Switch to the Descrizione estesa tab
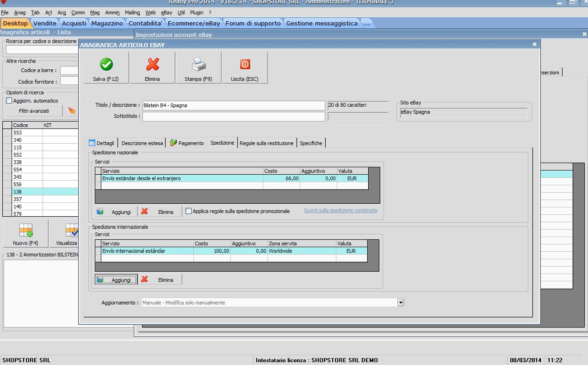588x365 pixels. click(142, 143)
